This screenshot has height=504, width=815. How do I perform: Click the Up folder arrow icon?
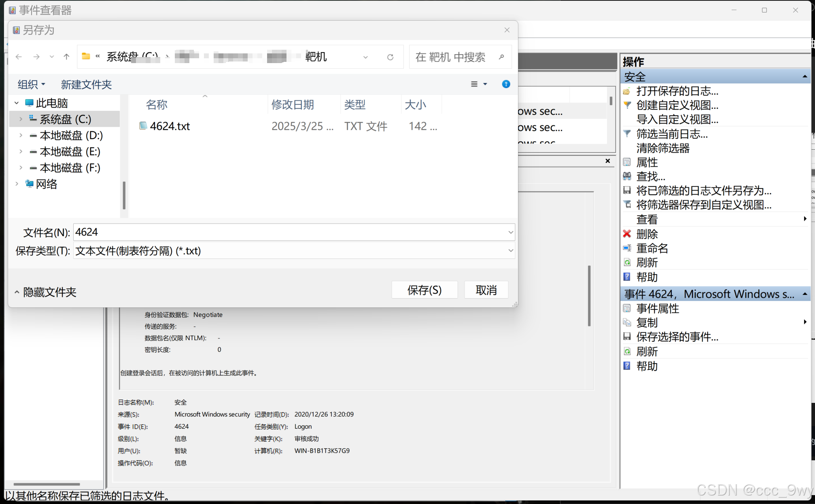pos(66,57)
